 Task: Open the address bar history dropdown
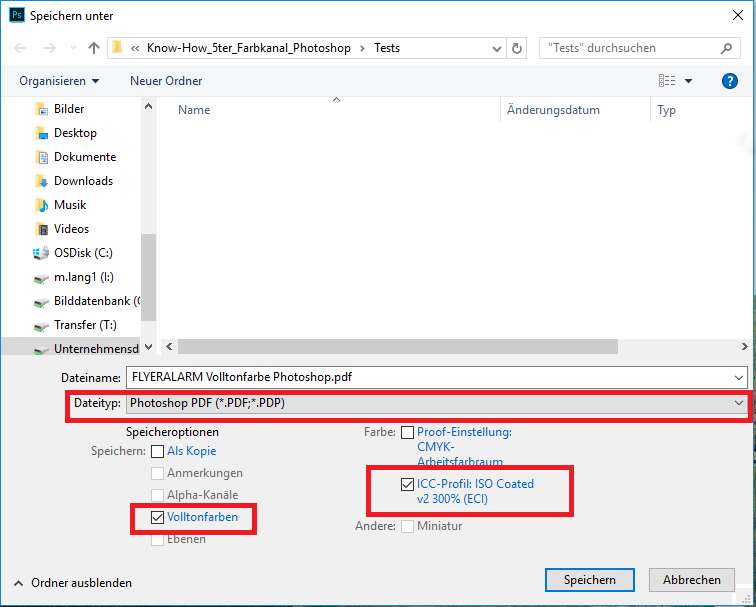pos(497,48)
